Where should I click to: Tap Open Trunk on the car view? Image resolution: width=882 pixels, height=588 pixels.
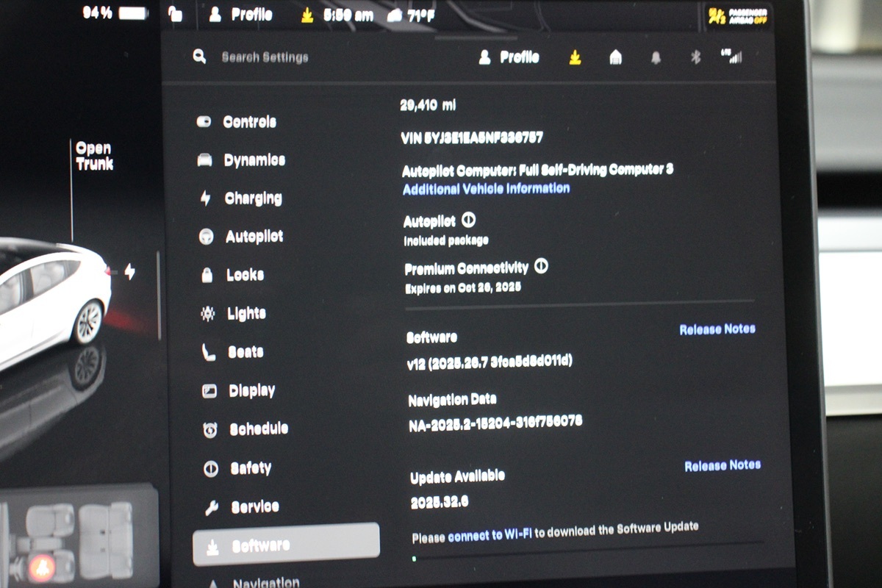click(94, 157)
